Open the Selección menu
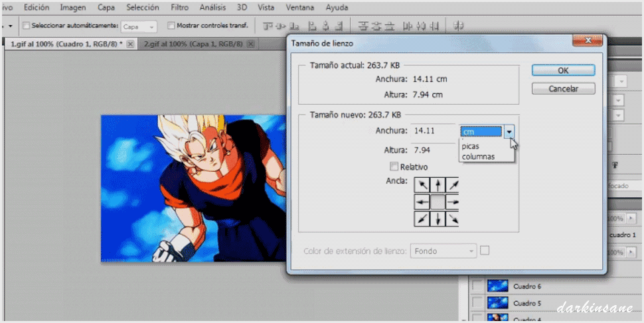Viewport: 644px width, 323px height. point(143,7)
